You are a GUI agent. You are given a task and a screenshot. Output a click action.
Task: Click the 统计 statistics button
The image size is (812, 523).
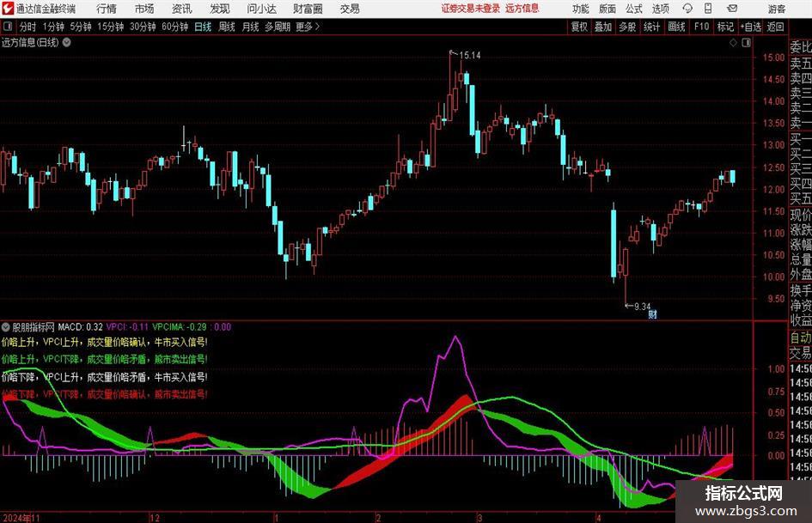[x=651, y=27]
